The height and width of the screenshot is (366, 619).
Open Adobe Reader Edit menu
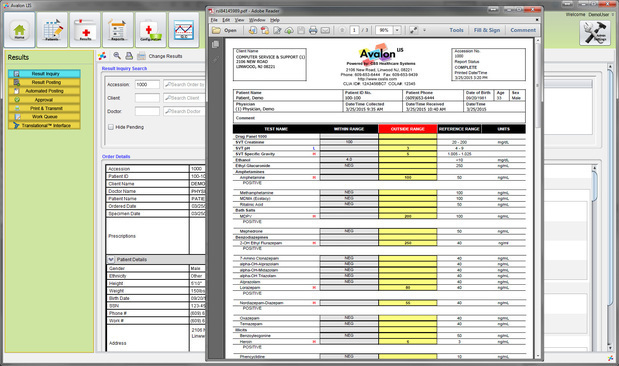(x=226, y=20)
